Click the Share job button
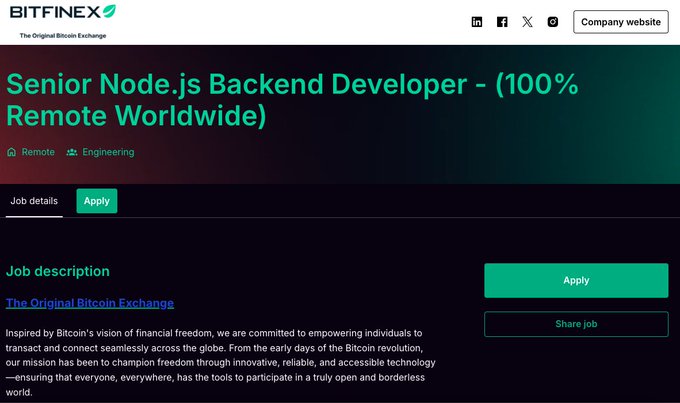Image resolution: width=680 pixels, height=403 pixels. (576, 324)
